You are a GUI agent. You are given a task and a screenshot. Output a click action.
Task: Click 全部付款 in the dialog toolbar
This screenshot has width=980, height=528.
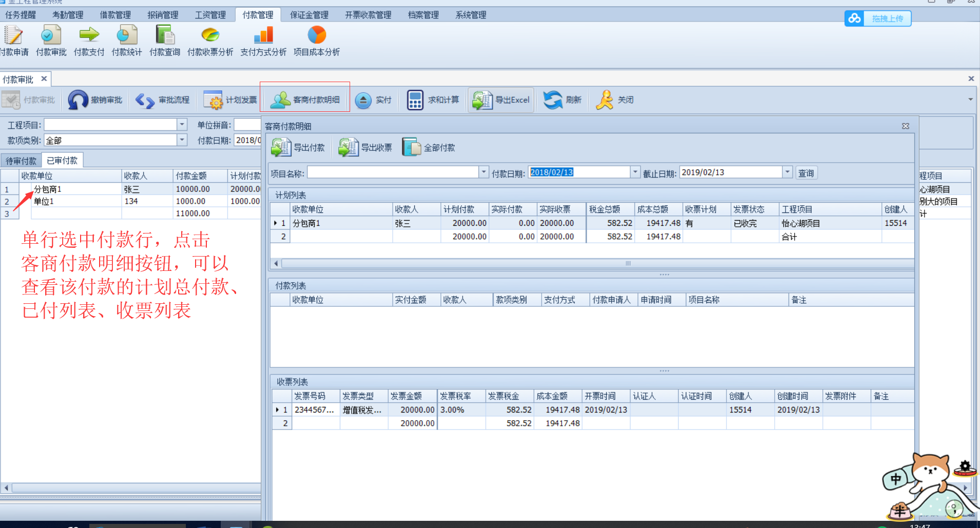pos(429,148)
